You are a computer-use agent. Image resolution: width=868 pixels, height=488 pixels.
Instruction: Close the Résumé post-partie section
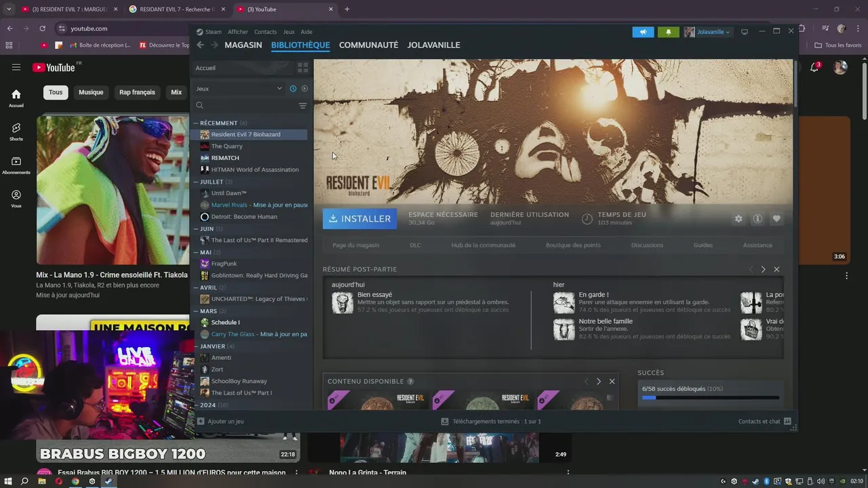[776, 269]
